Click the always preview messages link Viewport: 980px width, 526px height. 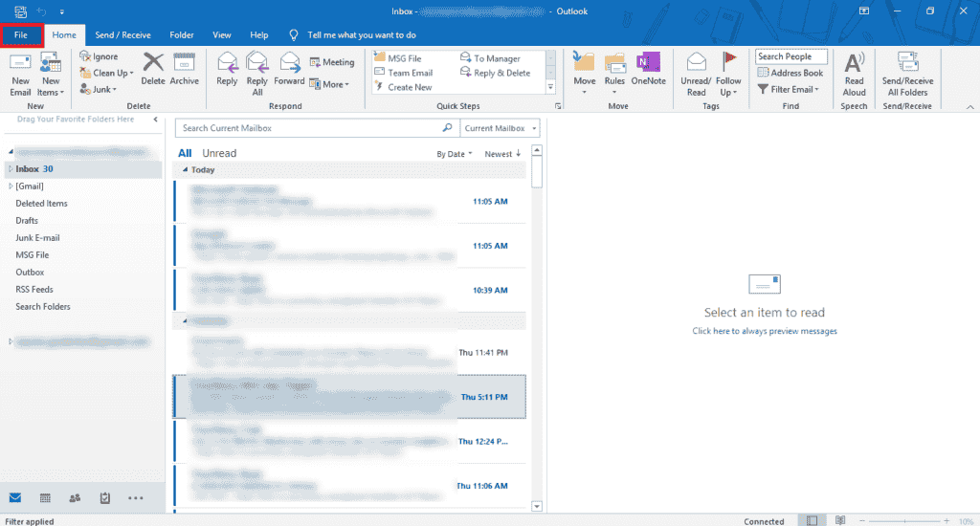pyautogui.click(x=765, y=331)
